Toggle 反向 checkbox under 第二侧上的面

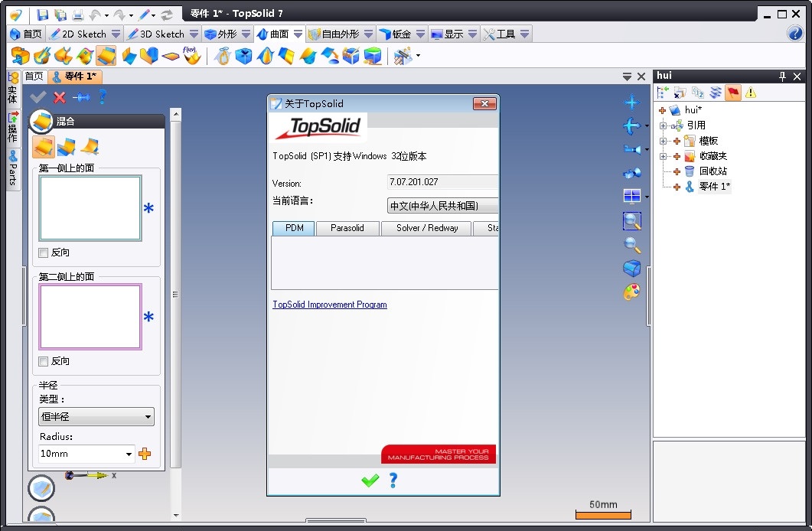pyautogui.click(x=44, y=361)
